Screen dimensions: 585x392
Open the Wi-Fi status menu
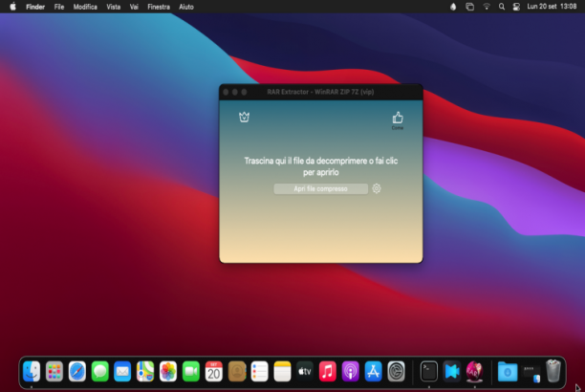(x=487, y=7)
